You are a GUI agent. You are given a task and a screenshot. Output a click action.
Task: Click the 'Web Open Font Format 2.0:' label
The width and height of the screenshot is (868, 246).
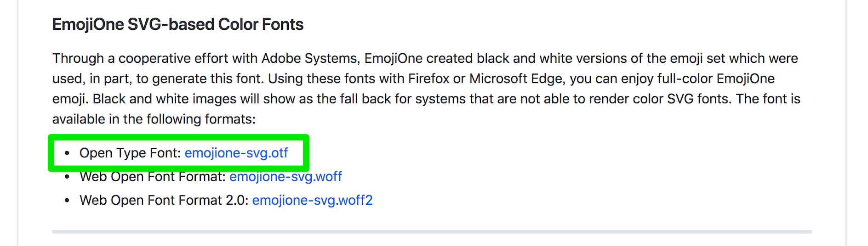pos(164,201)
